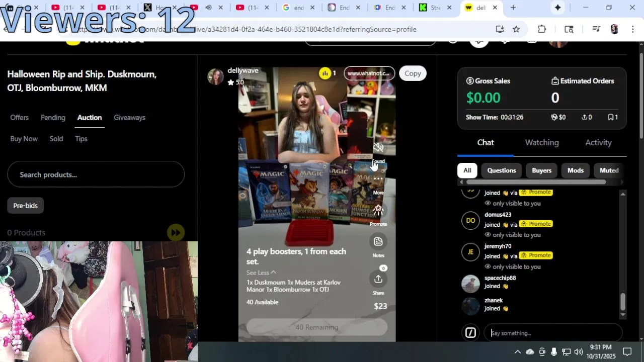Open the JE avatar for jeremyh70
Screen dimensions: 644x362
470,252
